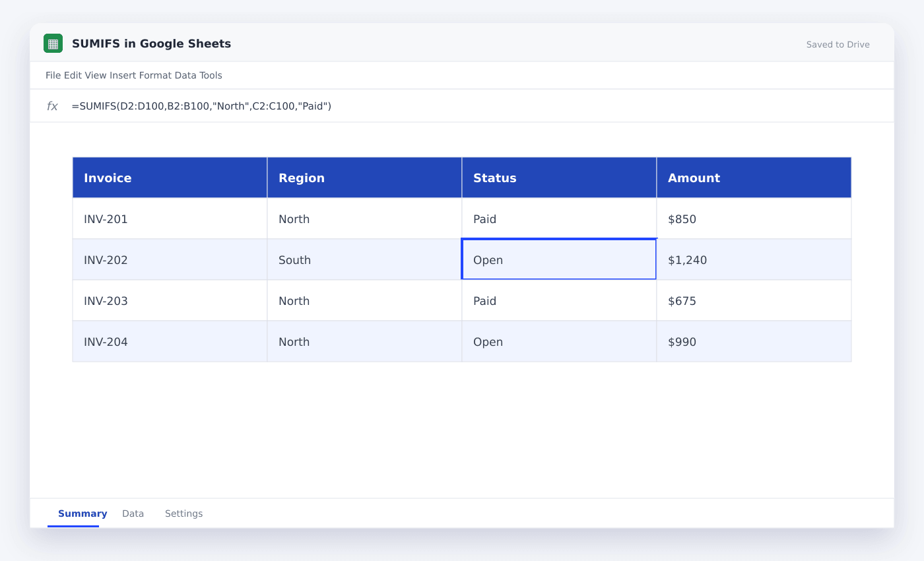This screenshot has width=924, height=561.
Task: Click the fx function icon
Action: (52, 106)
